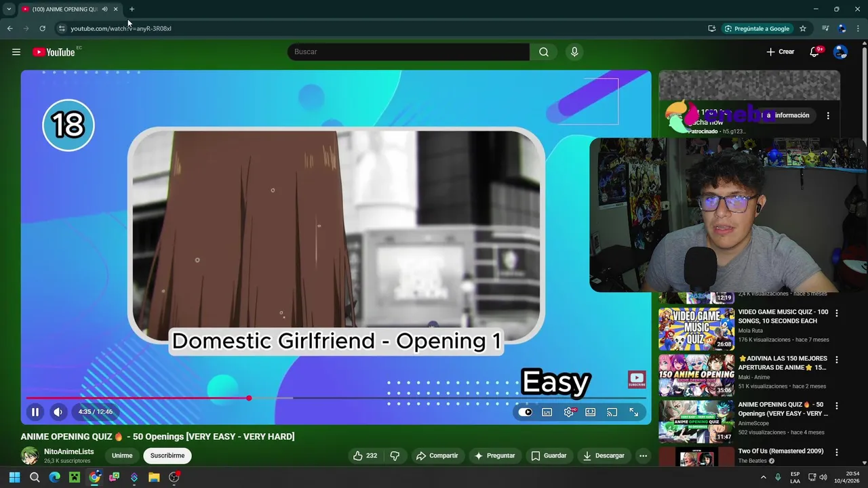Screen dimensions: 868x488
Task: Reload the page in Chrome
Action: (42, 28)
